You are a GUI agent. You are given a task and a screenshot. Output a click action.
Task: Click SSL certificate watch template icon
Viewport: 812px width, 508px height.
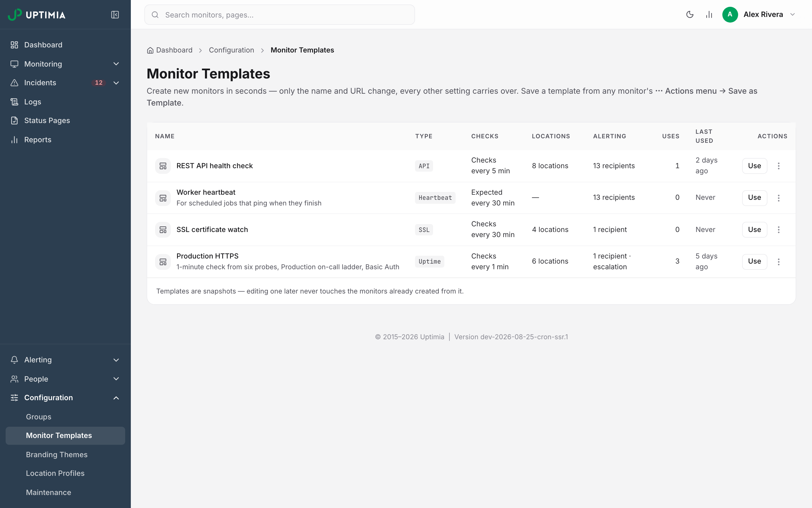click(163, 229)
